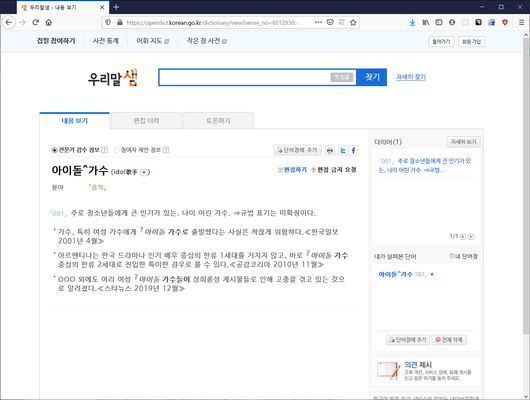Focus the dictionary search input field

[244, 77]
